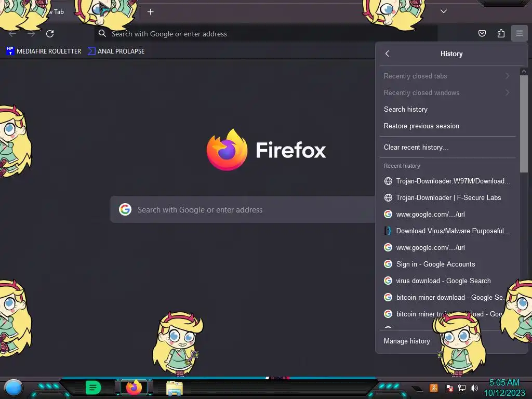
Task: Open the Extensions puzzle icon
Action: [501, 33]
